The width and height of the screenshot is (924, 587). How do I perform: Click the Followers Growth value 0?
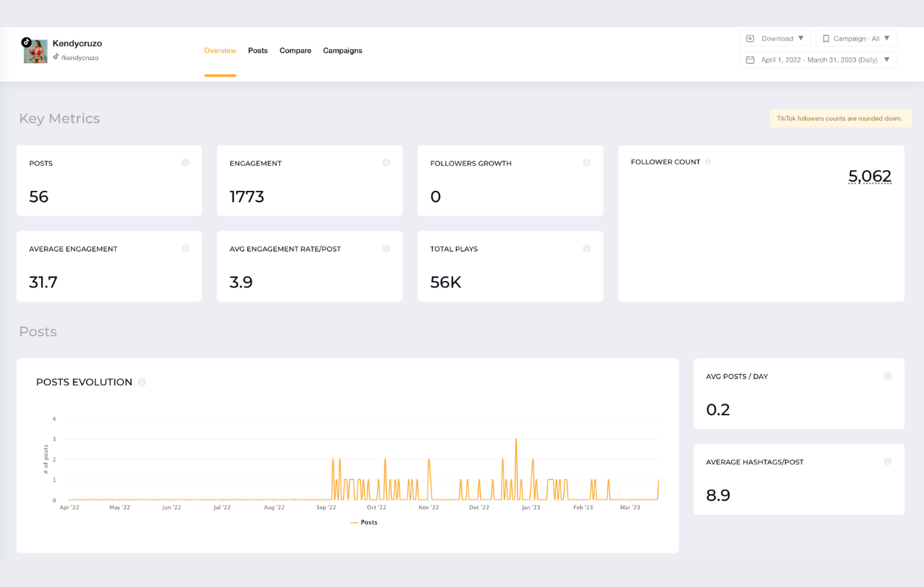click(436, 197)
